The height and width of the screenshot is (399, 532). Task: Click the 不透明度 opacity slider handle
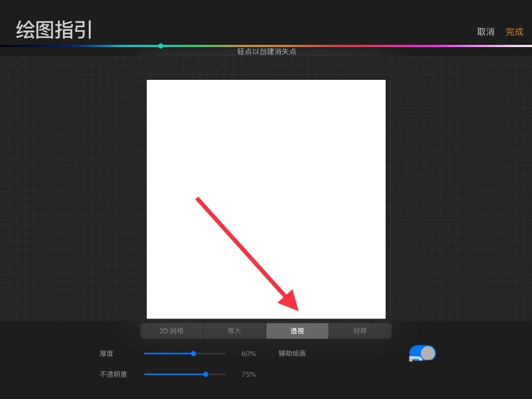click(x=205, y=374)
